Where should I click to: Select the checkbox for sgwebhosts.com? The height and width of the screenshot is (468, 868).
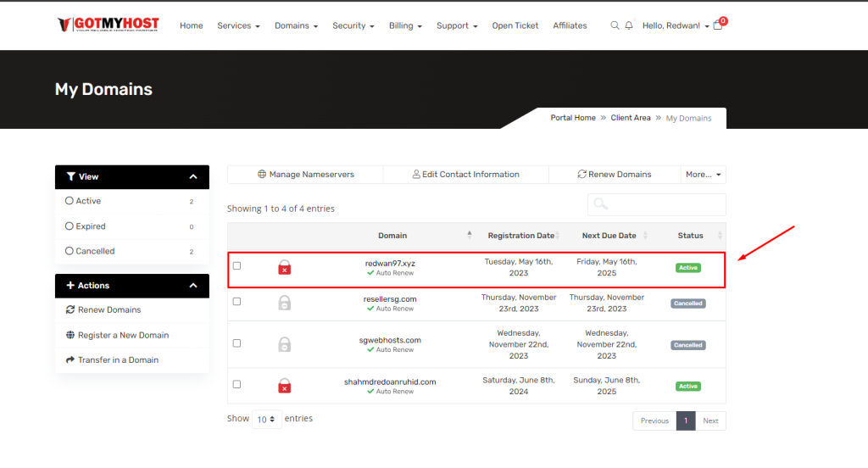coord(236,343)
